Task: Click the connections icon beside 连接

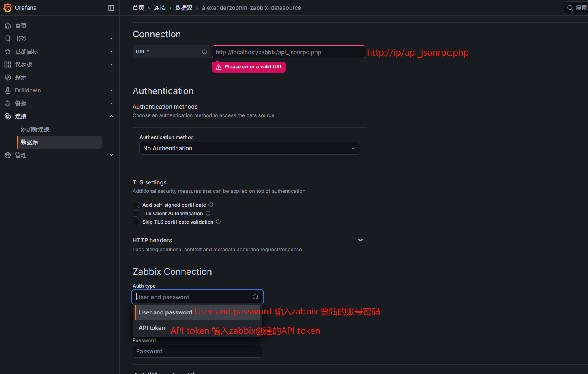Action: (8, 116)
